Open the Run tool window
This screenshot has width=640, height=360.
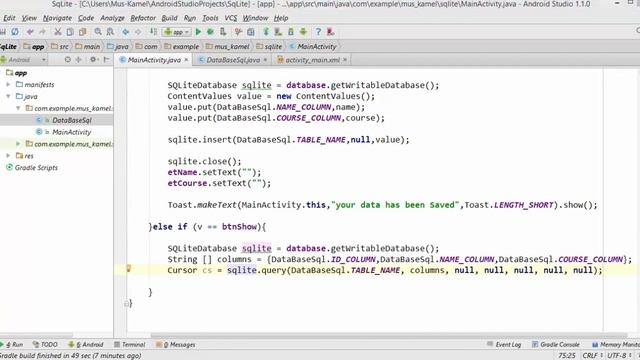coord(12,344)
